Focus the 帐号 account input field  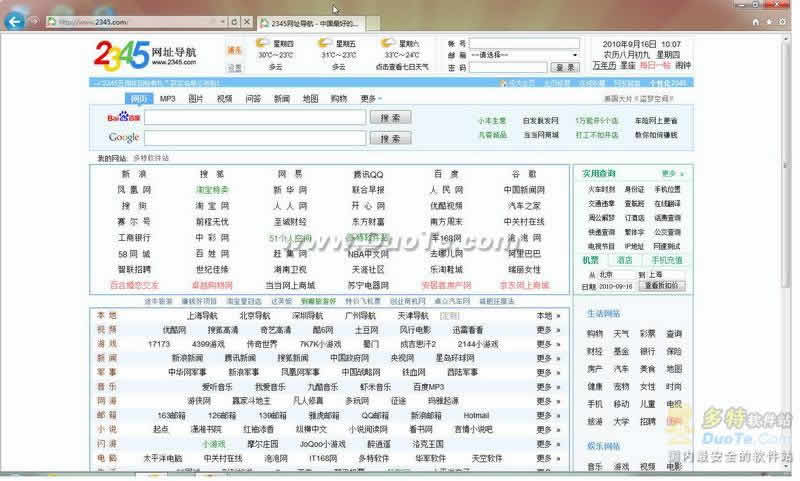pos(524,43)
